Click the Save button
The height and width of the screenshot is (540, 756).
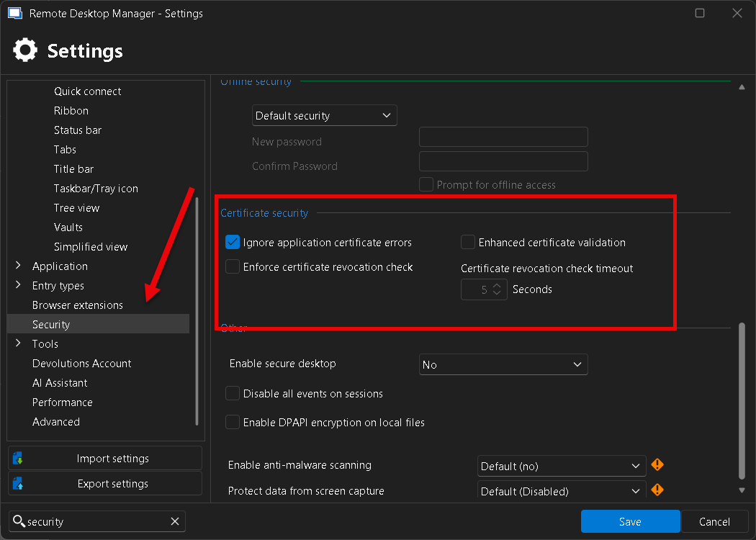630,521
